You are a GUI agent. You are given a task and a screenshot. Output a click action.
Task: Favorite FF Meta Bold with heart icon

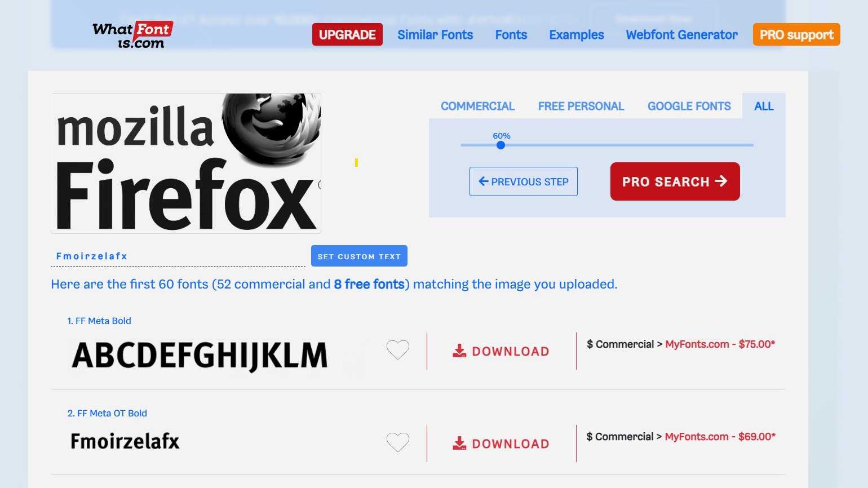pyautogui.click(x=397, y=350)
